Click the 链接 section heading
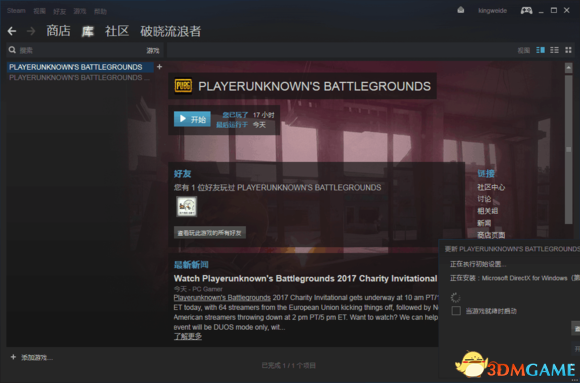The height and width of the screenshot is (383, 580). tap(486, 174)
